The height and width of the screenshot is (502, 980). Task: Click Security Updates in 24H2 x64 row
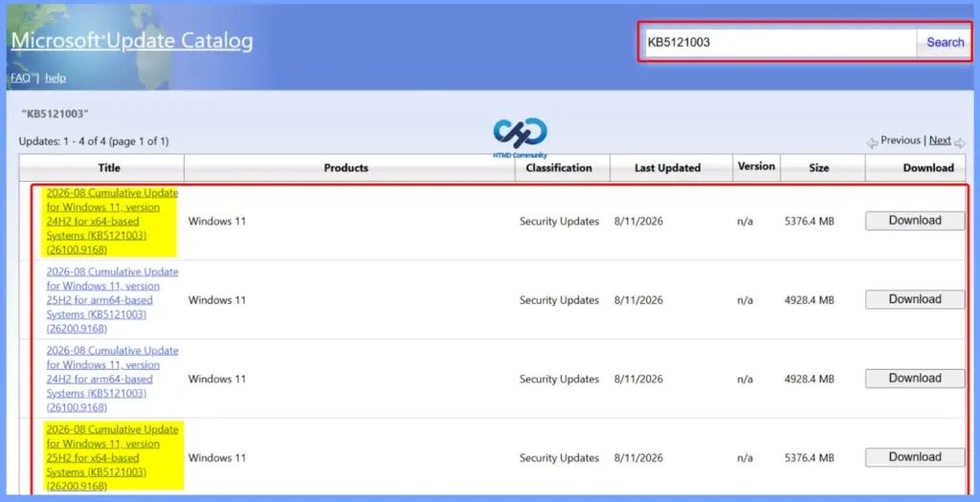(x=559, y=221)
